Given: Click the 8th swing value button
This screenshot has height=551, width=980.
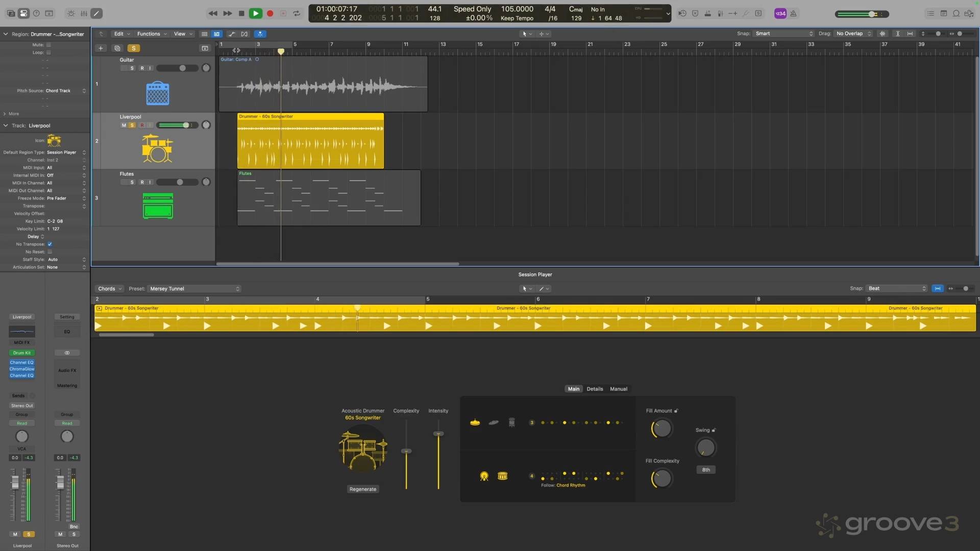Looking at the screenshot, I should [706, 470].
